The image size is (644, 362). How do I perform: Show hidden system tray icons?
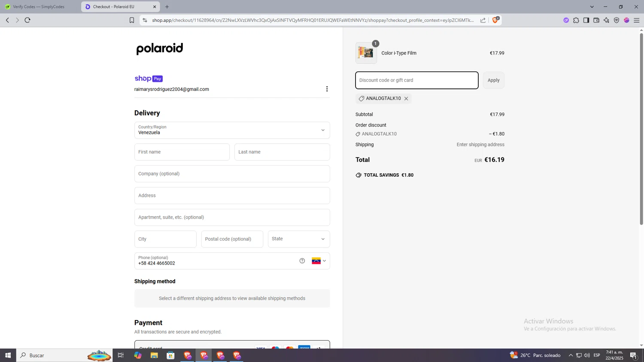tap(571, 355)
